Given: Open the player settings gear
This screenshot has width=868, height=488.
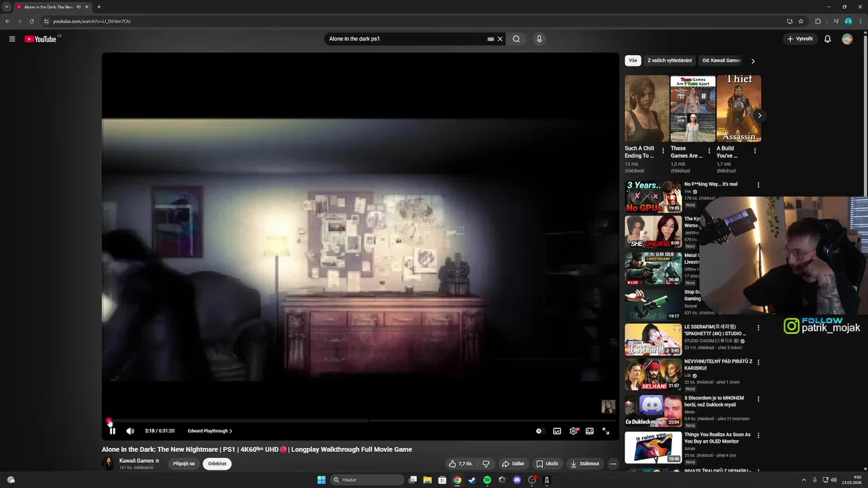Looking at the screenshot, I should tap(574, 431).
